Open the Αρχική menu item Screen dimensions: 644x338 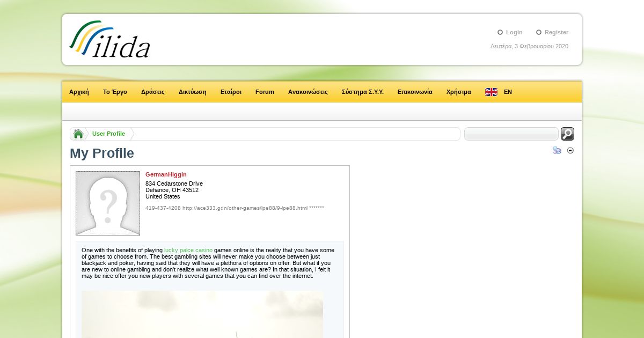point(79,92)
